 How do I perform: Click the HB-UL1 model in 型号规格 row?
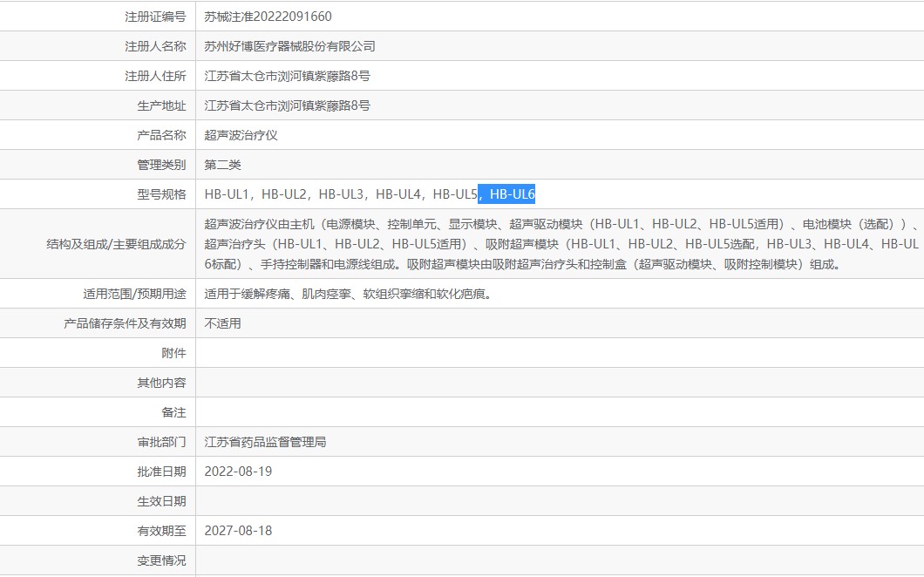227,194
